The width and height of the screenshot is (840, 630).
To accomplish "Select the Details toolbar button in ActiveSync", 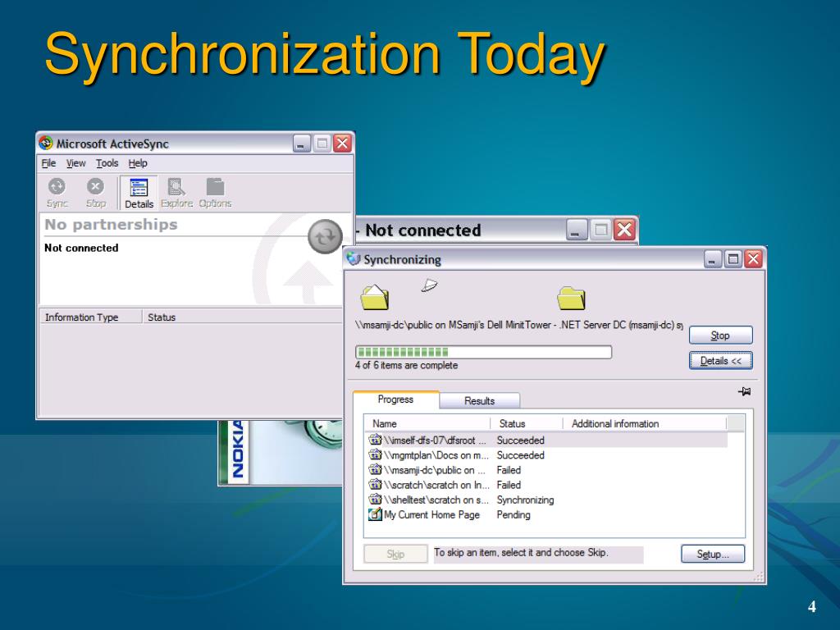I will tap(139, 193).
